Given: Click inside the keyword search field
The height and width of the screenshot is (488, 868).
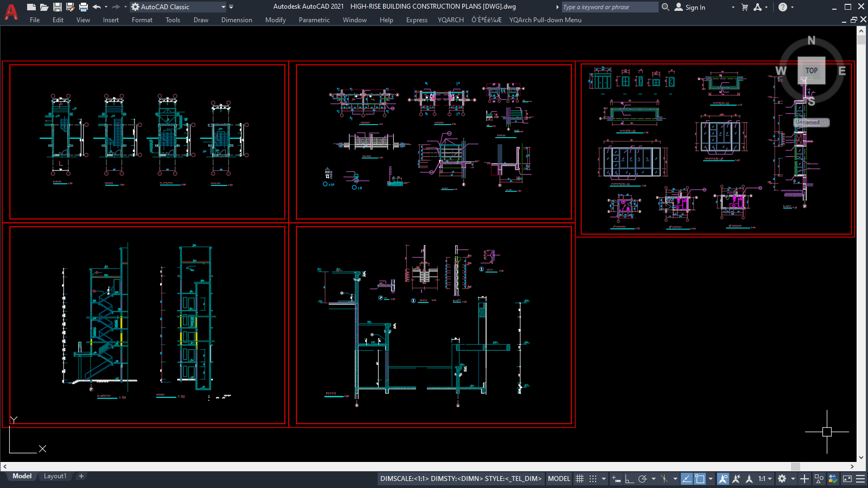Looking at the screenshot, I should [608, 7].
